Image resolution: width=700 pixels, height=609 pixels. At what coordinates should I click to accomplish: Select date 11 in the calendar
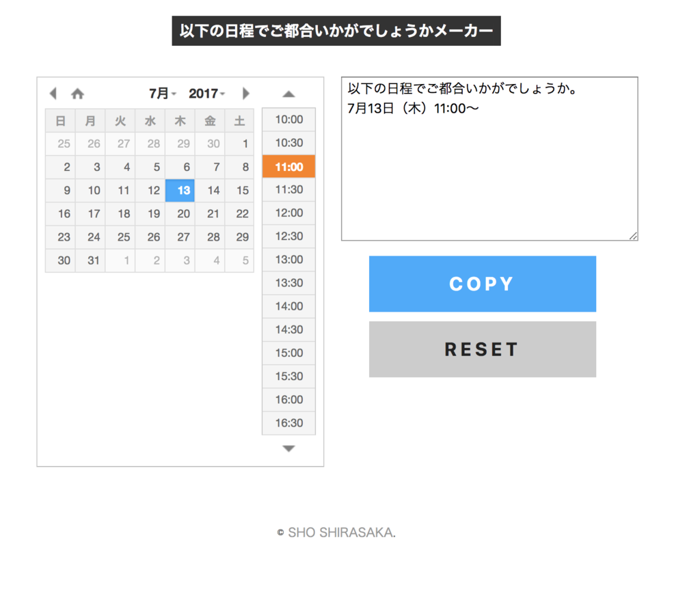[x=120, y=191]
